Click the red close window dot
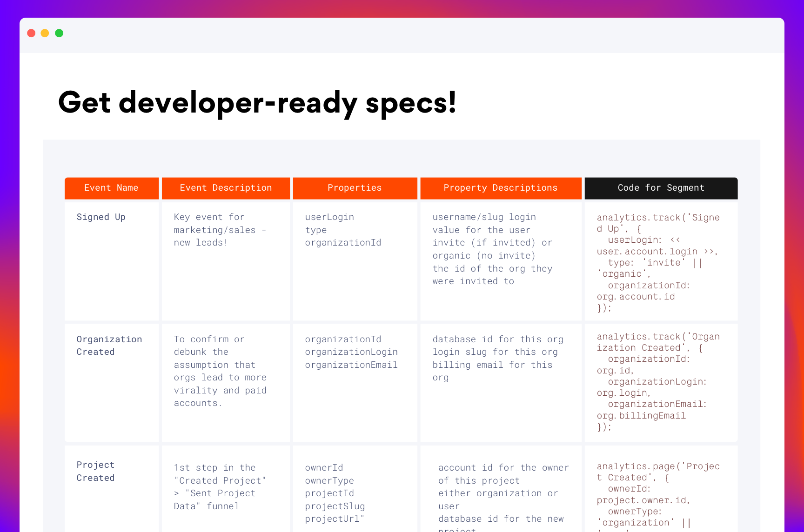The image size is (804, 532). pyautogui.click(x=31, y=33)
